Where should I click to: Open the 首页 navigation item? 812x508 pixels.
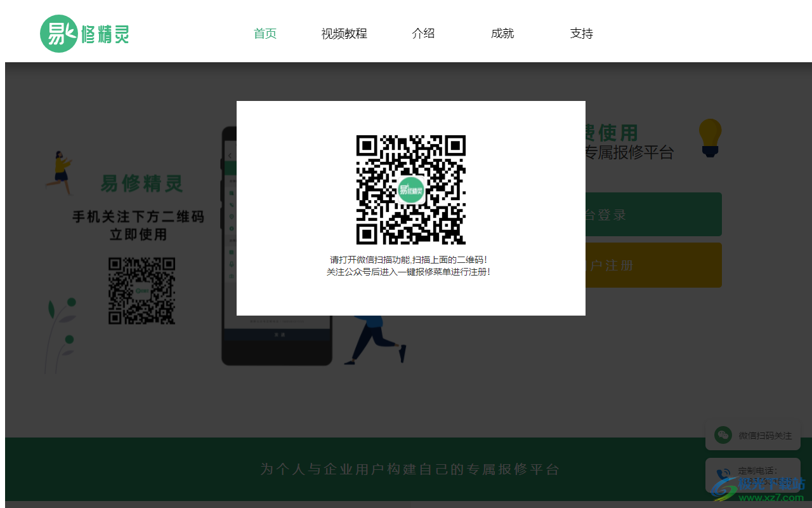coord(265,34)
